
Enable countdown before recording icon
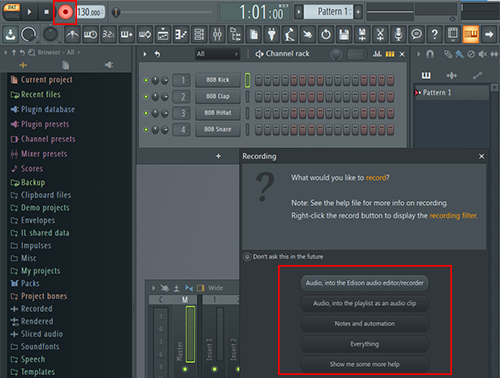[x=108, y=34]
